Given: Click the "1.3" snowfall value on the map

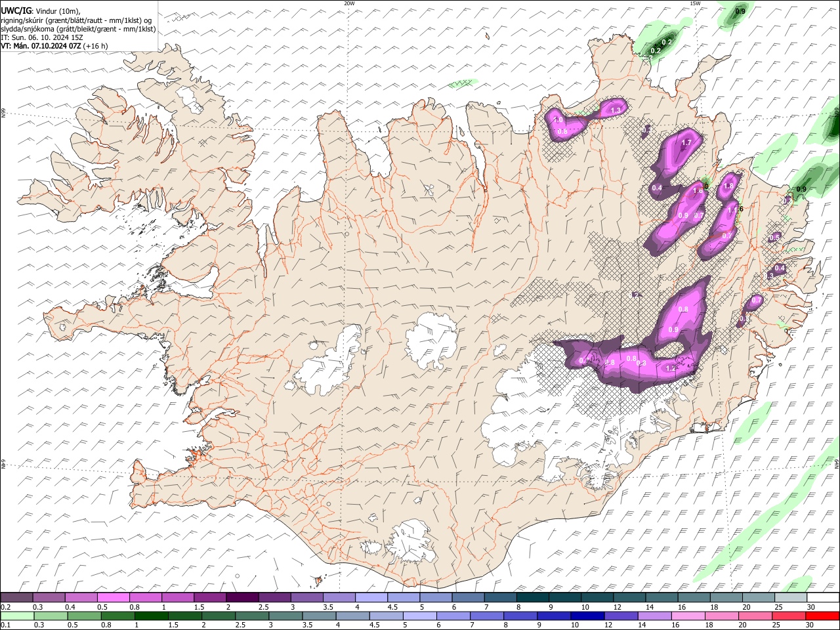Looking at the screenshot, I should 616,110.
